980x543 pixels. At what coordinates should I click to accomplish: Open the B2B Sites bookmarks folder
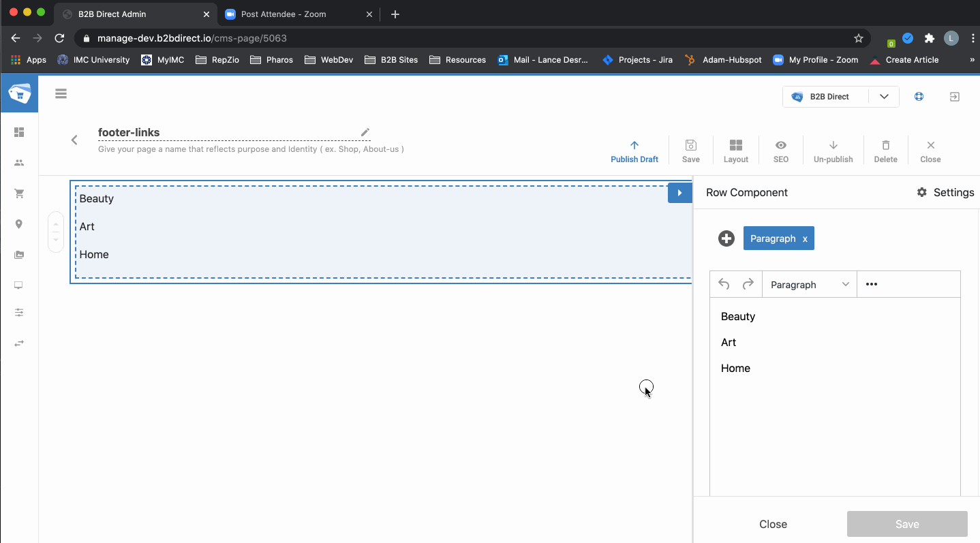391,60
